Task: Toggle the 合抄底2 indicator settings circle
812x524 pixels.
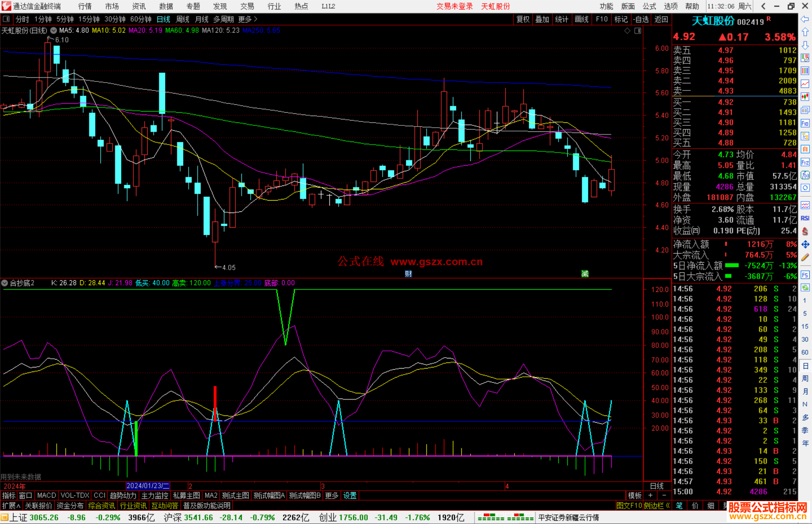Action: [5, 283]
